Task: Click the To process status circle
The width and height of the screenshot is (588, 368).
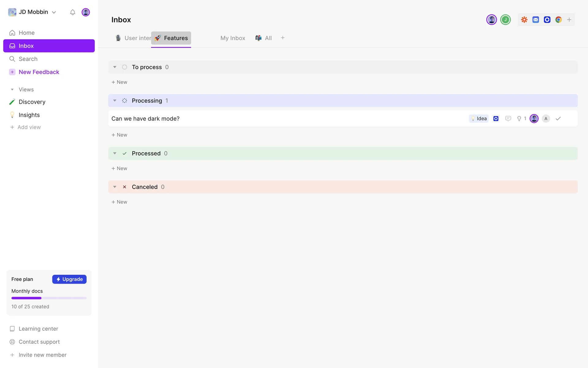Action: [x=124, y=67]
